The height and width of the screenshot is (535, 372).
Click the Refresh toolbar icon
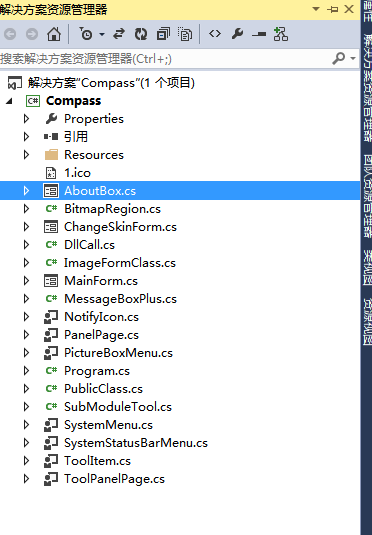pyautogui.click(x=141, y=34)
